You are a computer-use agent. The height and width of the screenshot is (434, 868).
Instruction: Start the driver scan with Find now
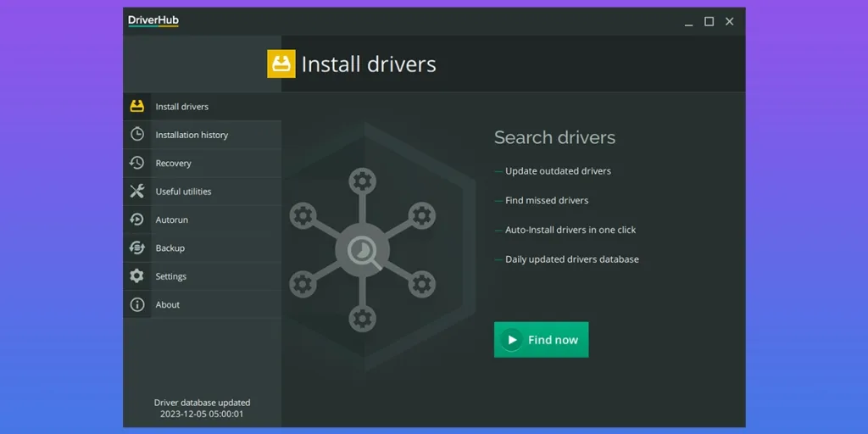(x=541, y=340)
